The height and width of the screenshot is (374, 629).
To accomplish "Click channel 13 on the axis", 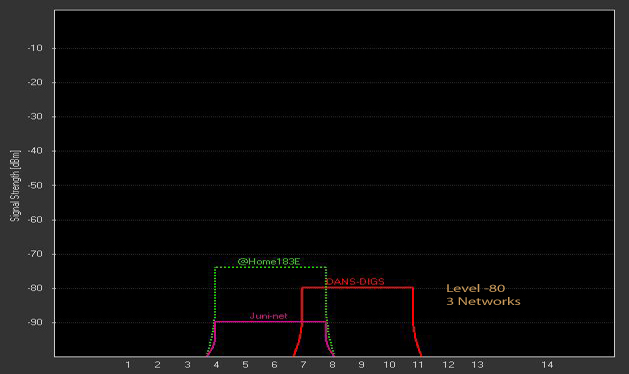I will tap(477, 365).
